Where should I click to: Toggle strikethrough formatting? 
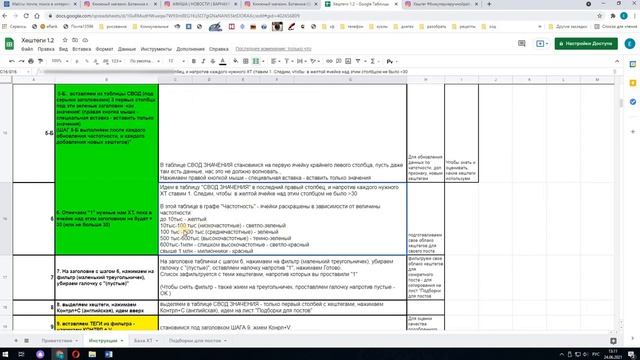[x=213, y=61]
